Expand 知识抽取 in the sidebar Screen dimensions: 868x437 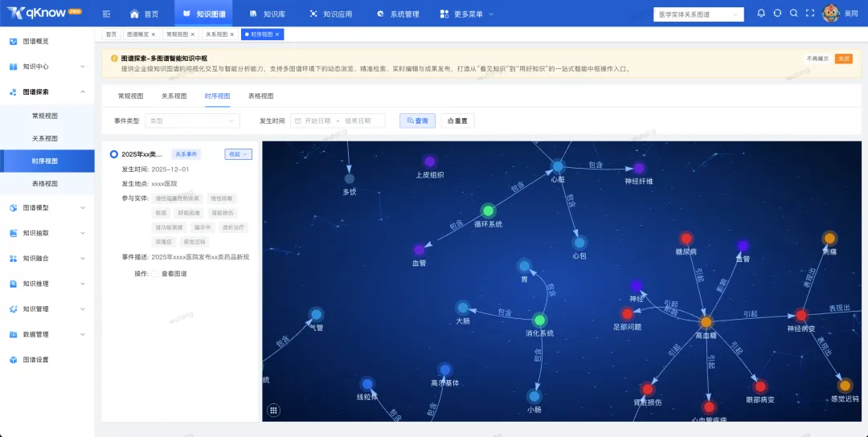click(x=47, y=233)
